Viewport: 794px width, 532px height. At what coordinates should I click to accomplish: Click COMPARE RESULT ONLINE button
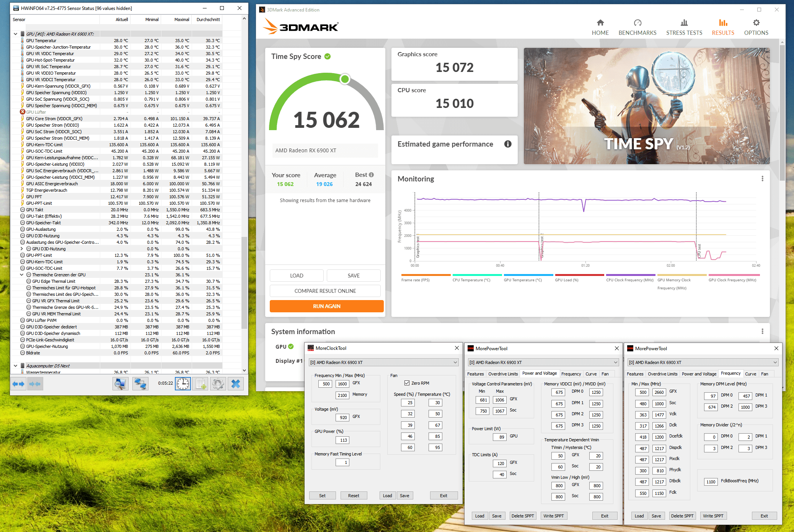325,291
